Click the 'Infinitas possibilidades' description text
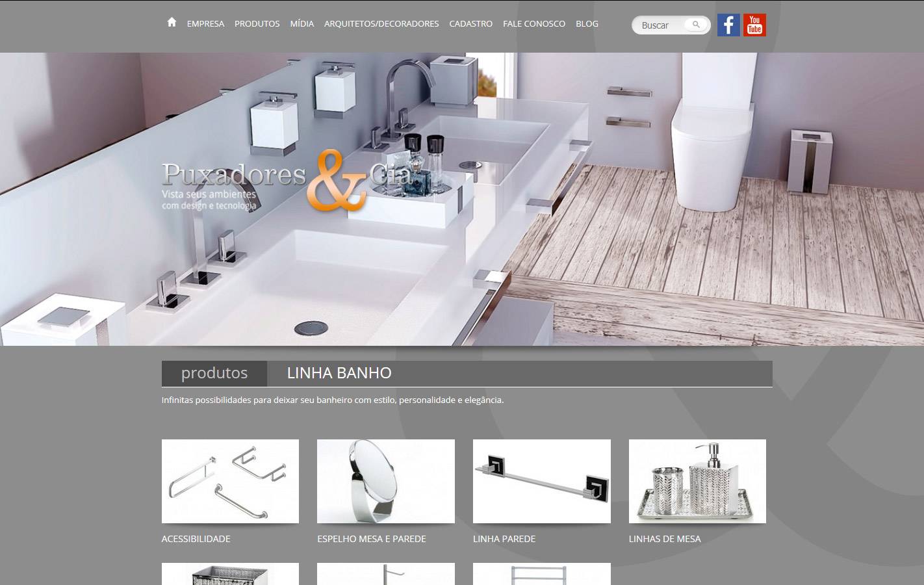 coord(333,400)
